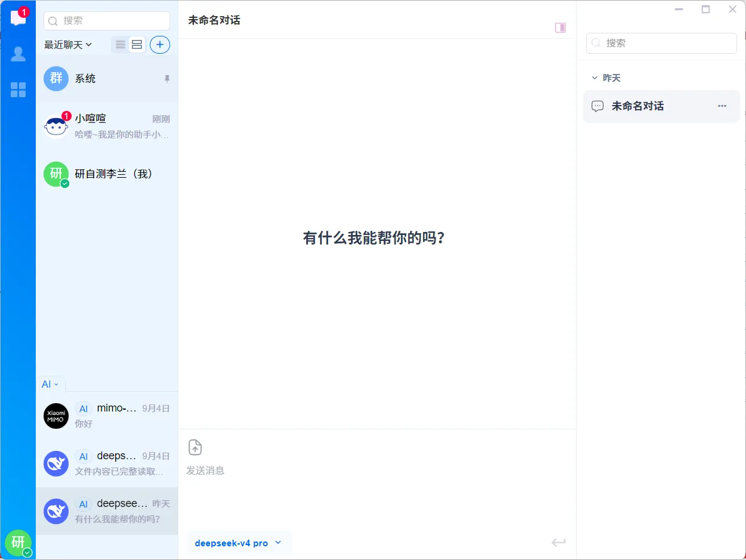The height and width of the screenshot is (560, 746).
Task: Click the Xiaomi MIMO avatar
Action: (x=56, y=416)
